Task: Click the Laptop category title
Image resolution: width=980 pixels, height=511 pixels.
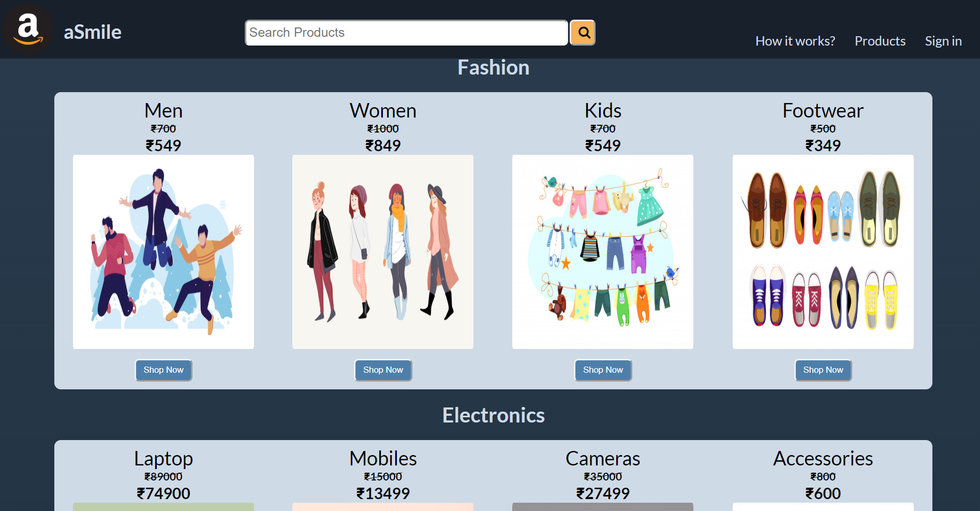Action: click(164, 459)
